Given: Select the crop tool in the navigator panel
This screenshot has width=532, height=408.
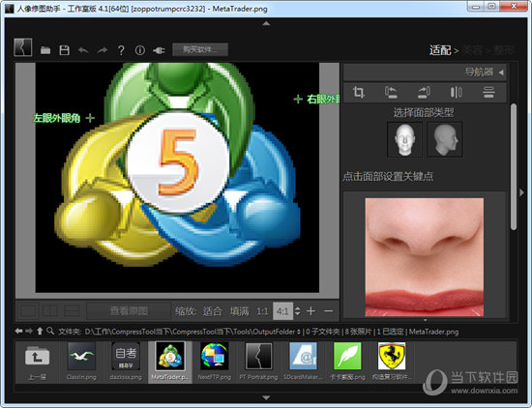Looking at the screenshot, I should [359, 92].
